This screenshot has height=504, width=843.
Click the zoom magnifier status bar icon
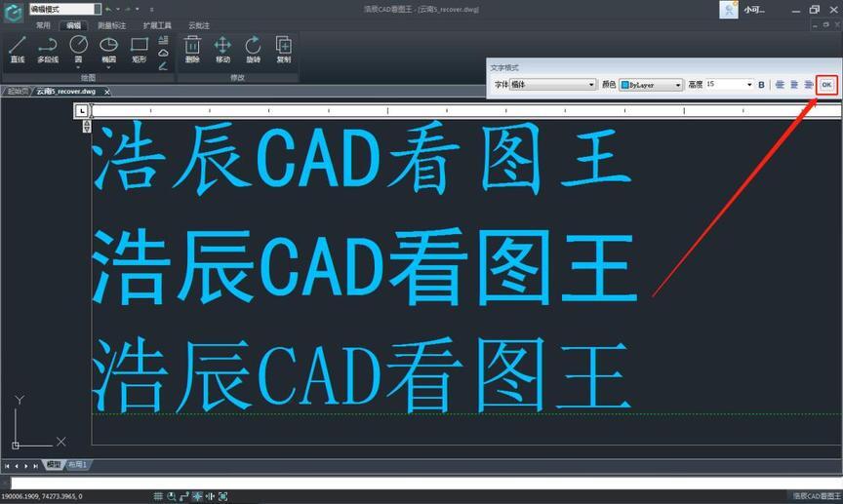172,496
